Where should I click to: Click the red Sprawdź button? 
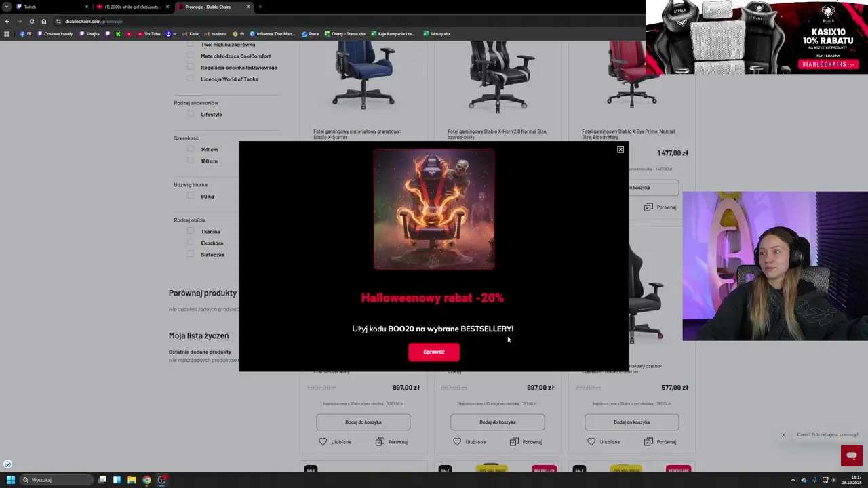tap(434, 352)
